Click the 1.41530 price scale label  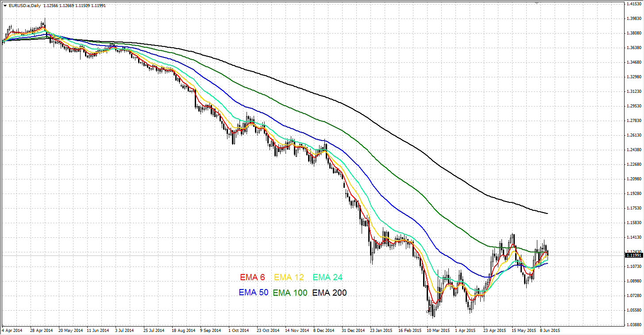[634, 4]
